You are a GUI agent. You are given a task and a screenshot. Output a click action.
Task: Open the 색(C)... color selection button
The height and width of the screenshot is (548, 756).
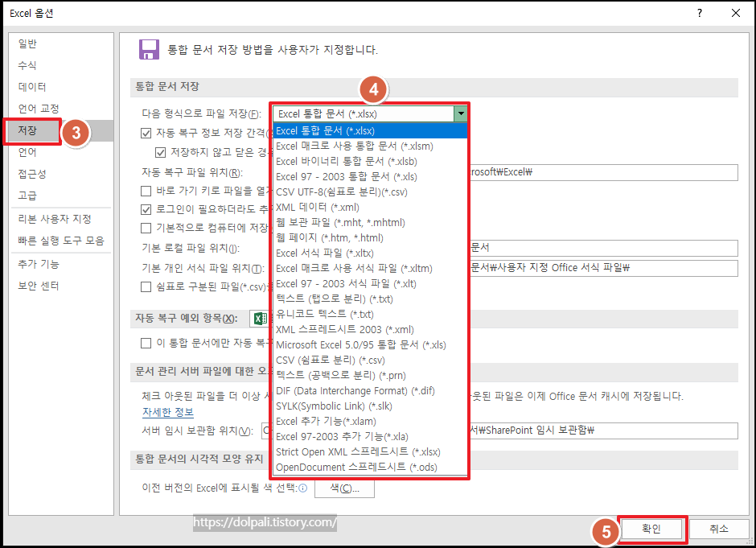coord(344,488)
